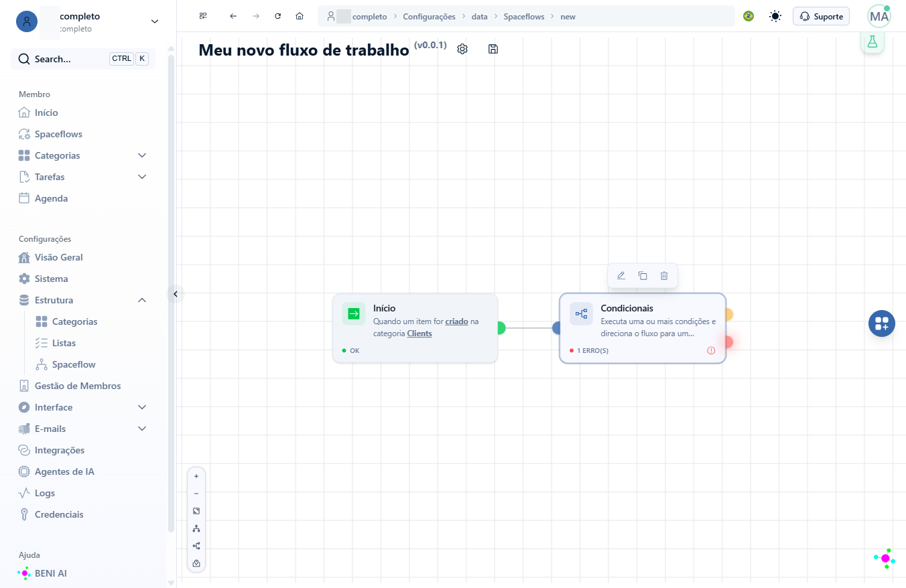
Task: Apply horizontal layout to the flow
Action: (x=196, y=546)
